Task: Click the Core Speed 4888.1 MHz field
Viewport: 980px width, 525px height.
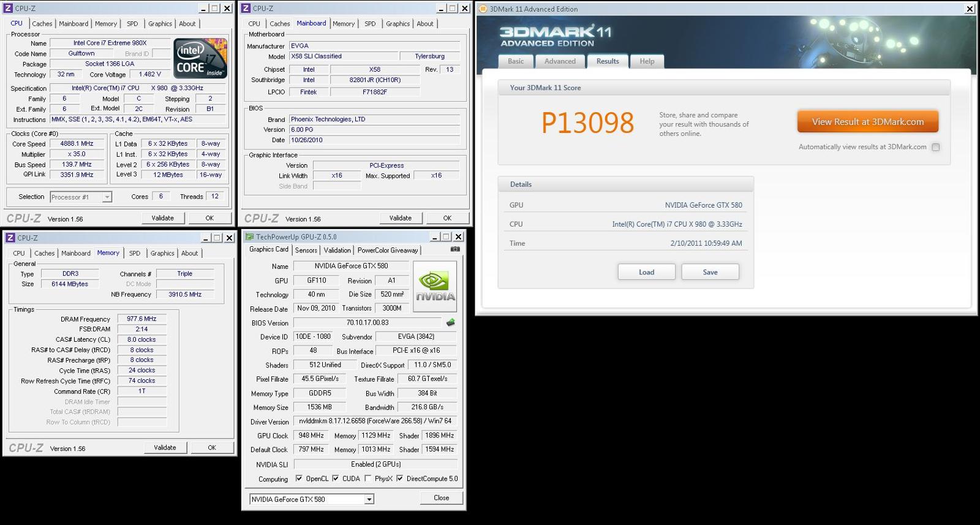Action: [x=77, y=144]
